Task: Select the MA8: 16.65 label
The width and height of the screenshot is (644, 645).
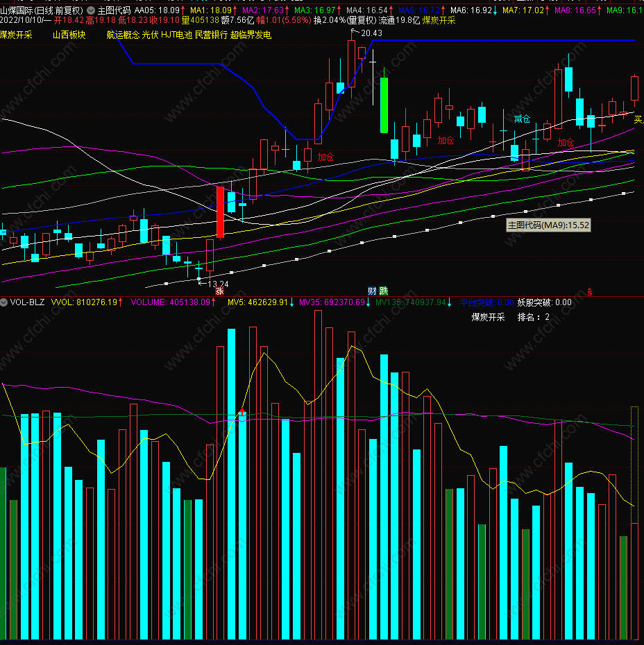Action: (x=577, y=10)
